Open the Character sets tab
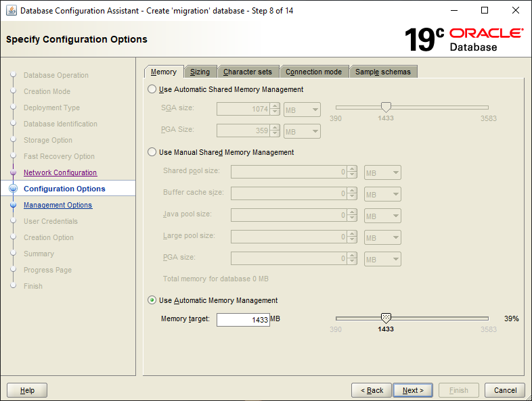 tap(248, 72)
